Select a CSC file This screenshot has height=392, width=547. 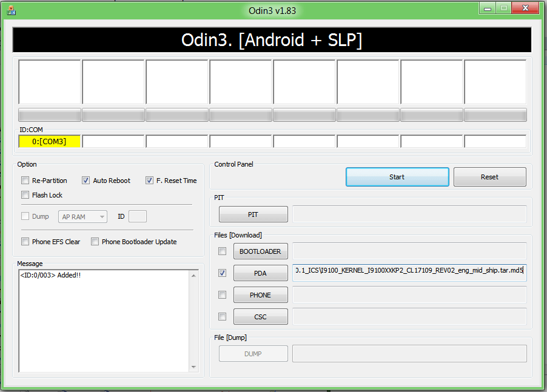tap(261, 317)
